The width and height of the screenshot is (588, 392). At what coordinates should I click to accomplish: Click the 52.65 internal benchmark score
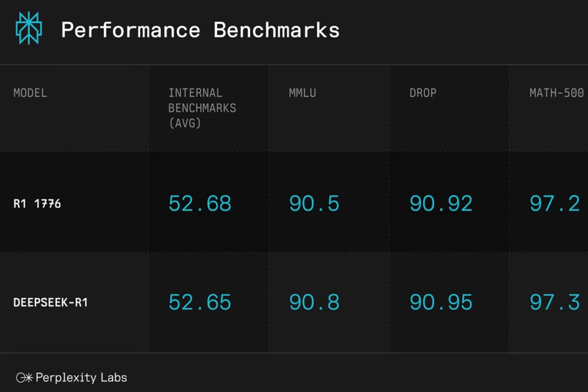200,302
